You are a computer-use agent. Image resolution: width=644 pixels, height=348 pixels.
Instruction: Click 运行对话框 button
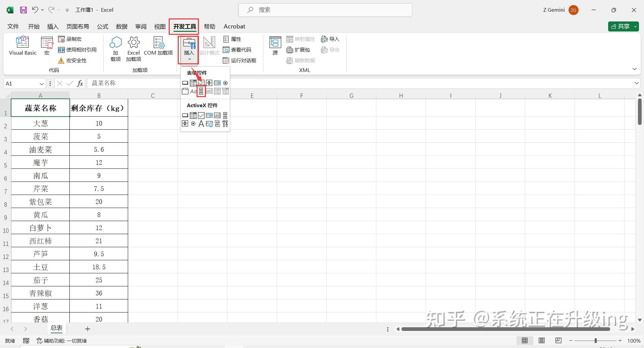point(239,61)
